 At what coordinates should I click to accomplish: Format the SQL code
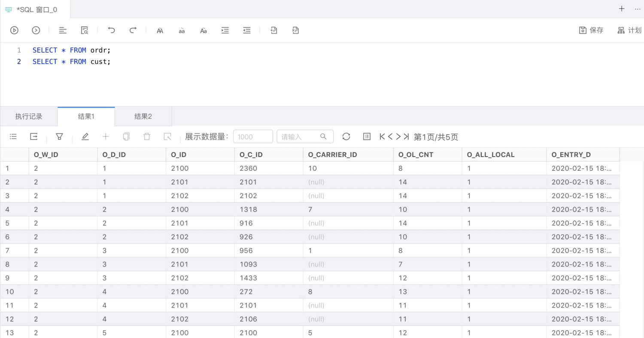(63, 30)
